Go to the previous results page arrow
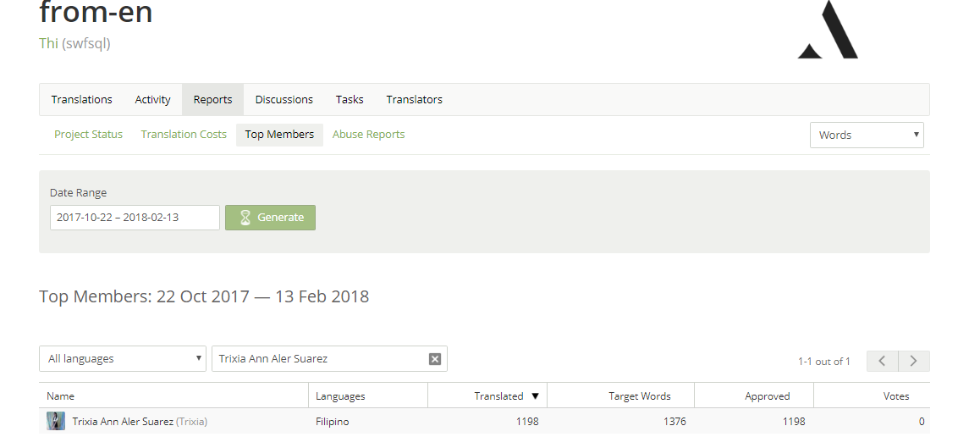This screenshot has width=980, height=448. 883,361
